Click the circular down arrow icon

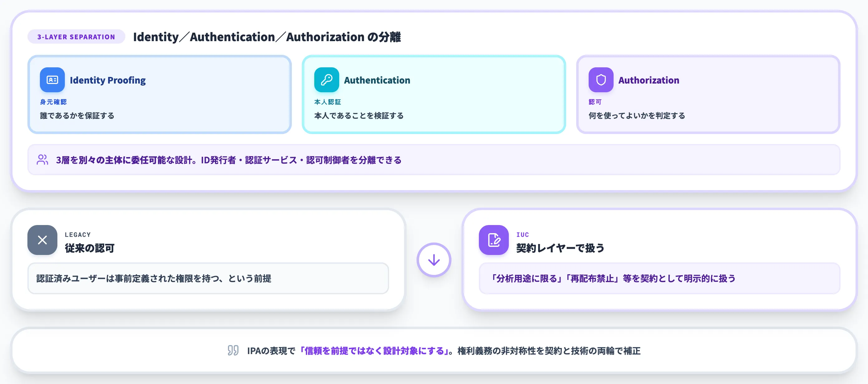point(434,260)
